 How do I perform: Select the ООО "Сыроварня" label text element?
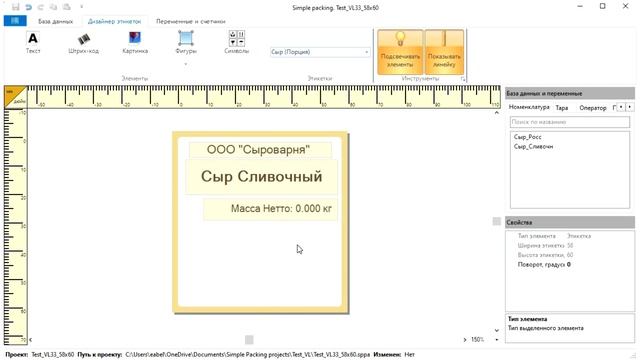(260, 150)
